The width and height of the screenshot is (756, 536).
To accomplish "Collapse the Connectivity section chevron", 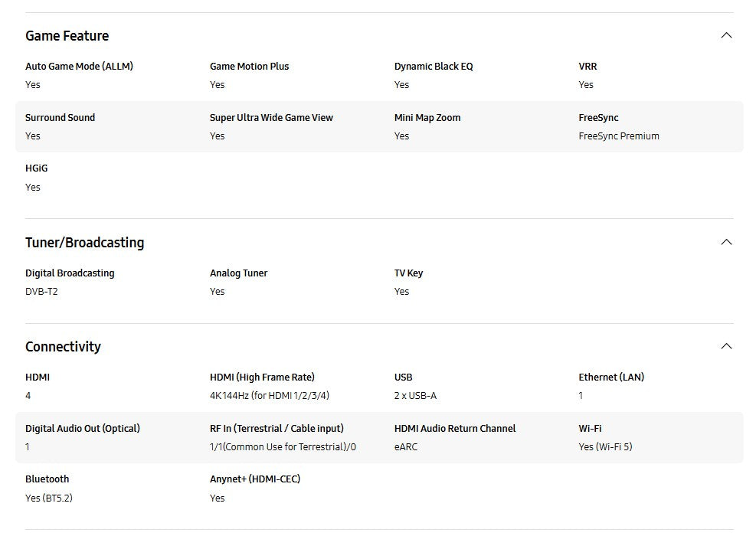I will coord(726,346).
